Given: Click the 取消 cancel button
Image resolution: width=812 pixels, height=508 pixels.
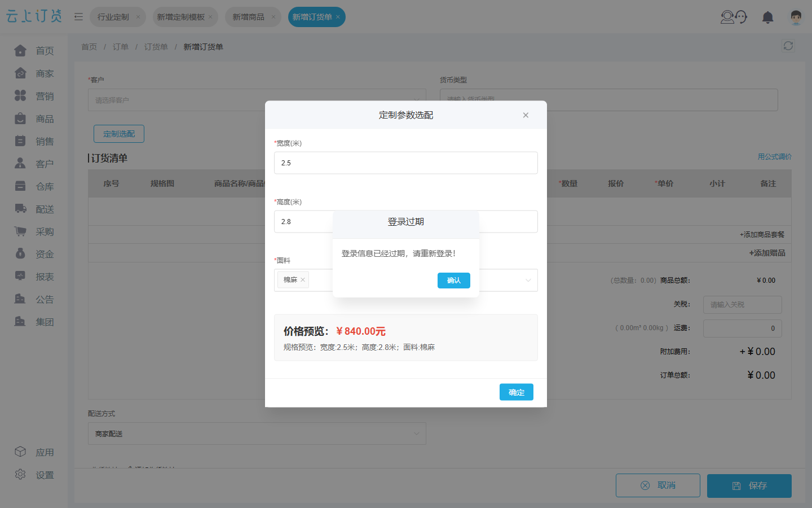Looking at the screenshot, I should pyautogui.click(x=658, y=485).
